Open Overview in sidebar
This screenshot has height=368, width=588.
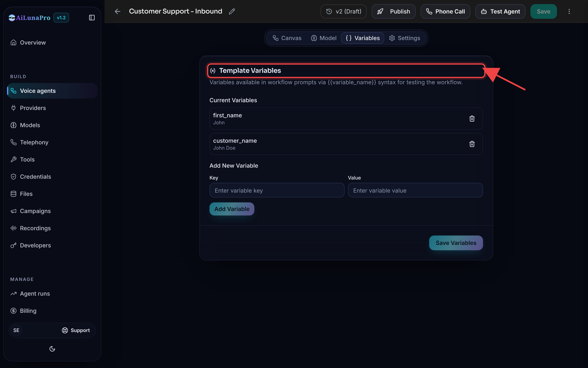52,42
